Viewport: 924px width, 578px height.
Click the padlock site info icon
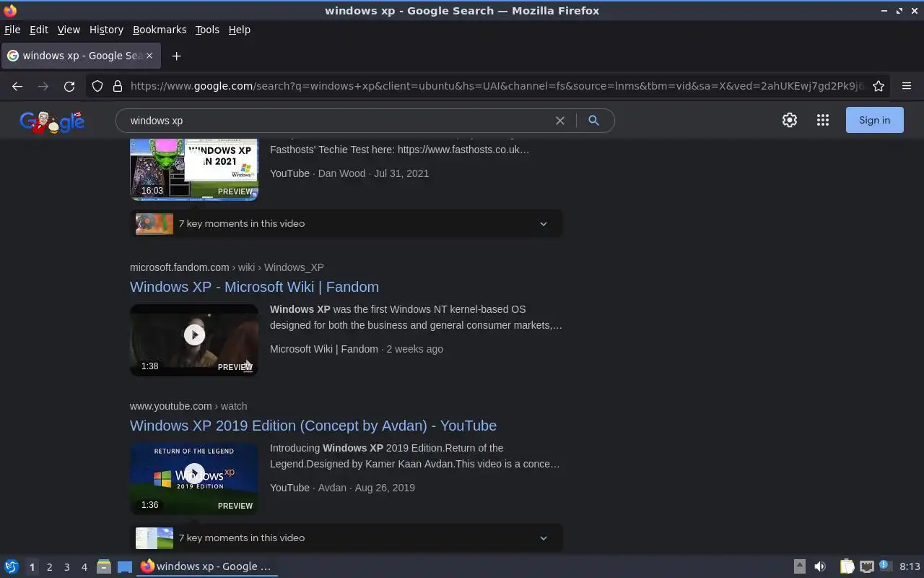[118, 86]
